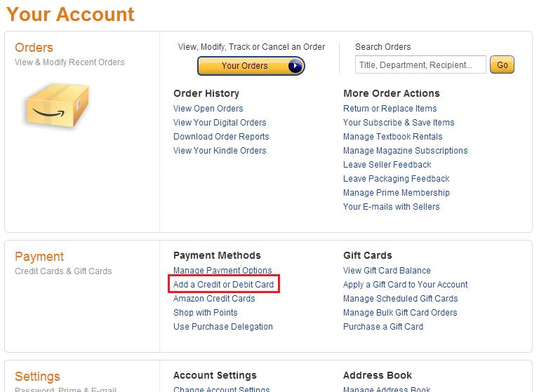The width and height of the screenshot is (539, 392).
Task: Open Manage Payment Options link
Action: point(222,271)
